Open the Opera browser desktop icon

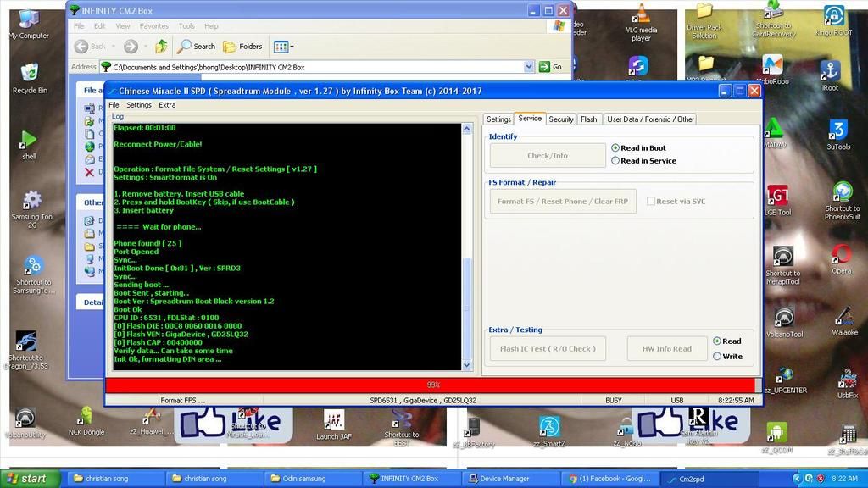click(x=841, y=254)
